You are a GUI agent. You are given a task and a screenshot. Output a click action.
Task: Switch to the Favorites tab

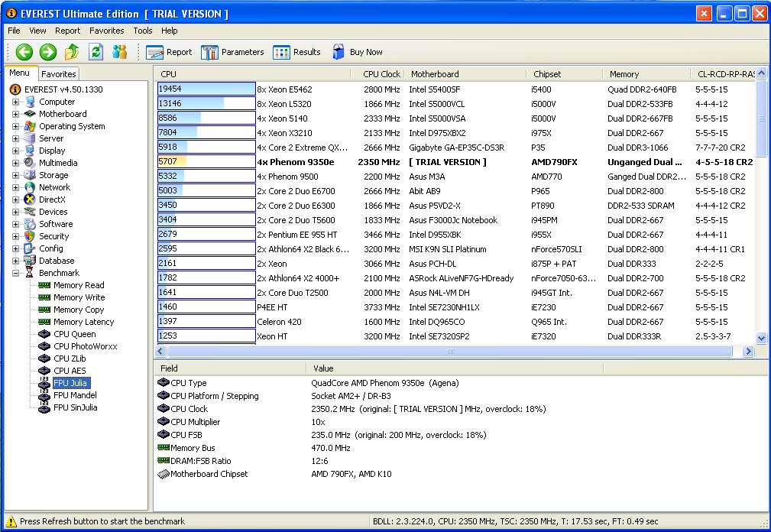(x=59, y=73)
